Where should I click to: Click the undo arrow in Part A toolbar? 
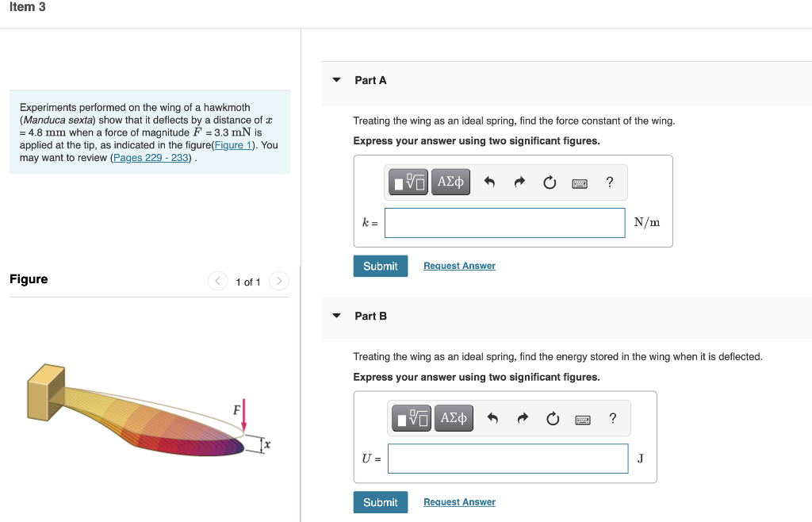coord(489,182)
